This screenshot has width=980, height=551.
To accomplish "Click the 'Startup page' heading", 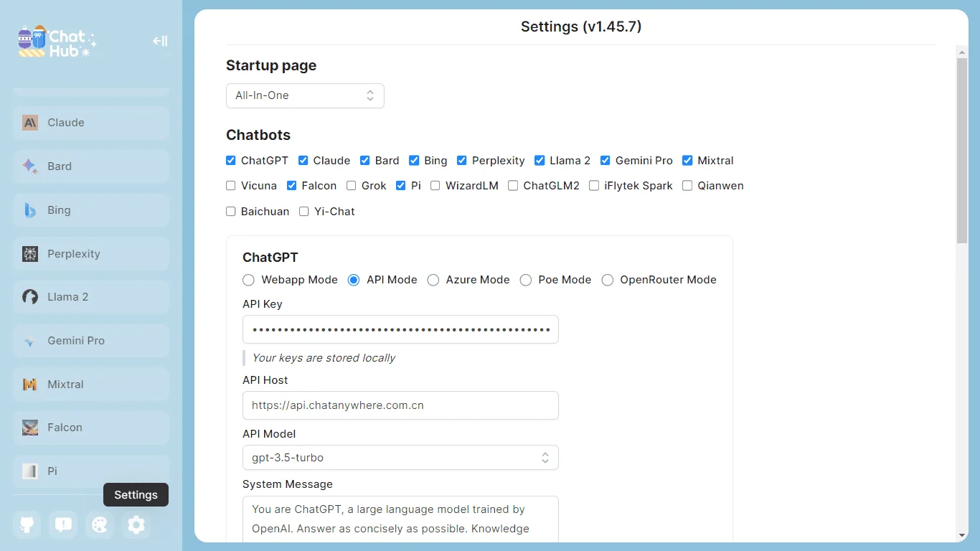I will coord(271,65).
